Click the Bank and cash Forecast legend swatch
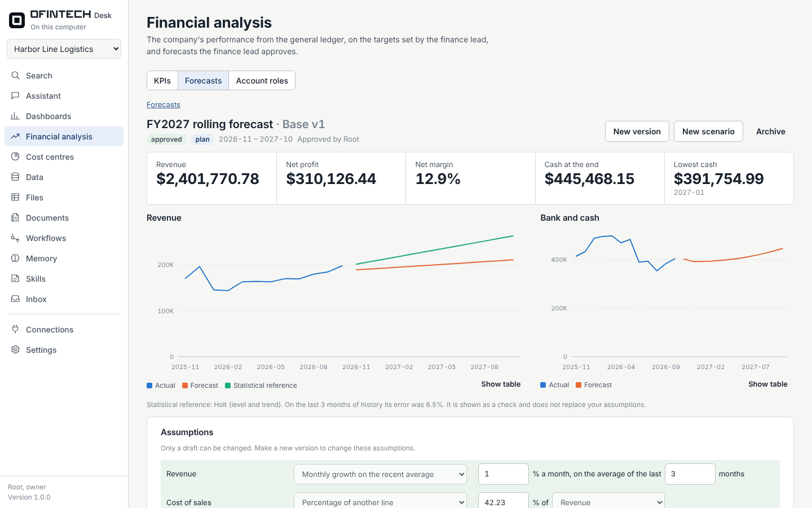This screenshot has width=812, height=508. tap(579, 385)
